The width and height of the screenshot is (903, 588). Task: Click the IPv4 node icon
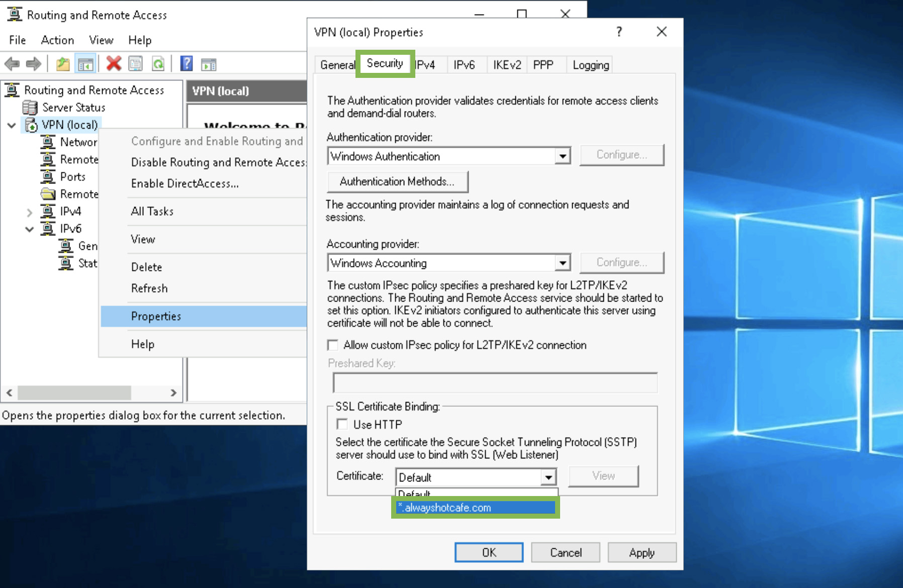tap(48, 211)
